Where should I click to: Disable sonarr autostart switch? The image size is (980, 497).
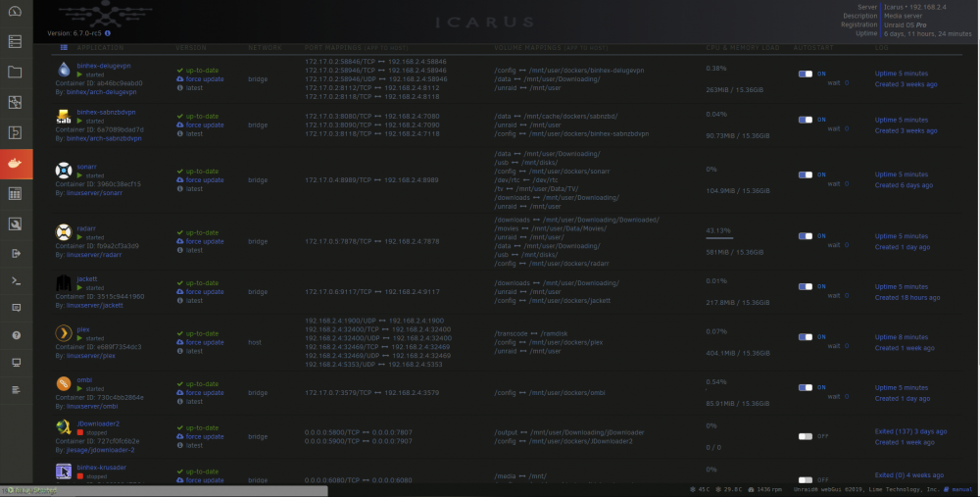[x=806, y=174]
